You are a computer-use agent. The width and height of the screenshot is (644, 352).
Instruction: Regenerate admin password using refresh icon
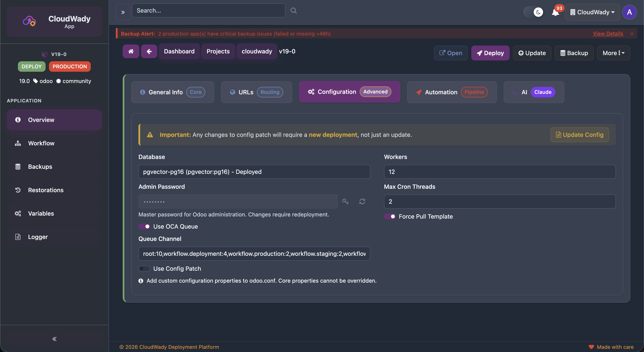point(362,201)
